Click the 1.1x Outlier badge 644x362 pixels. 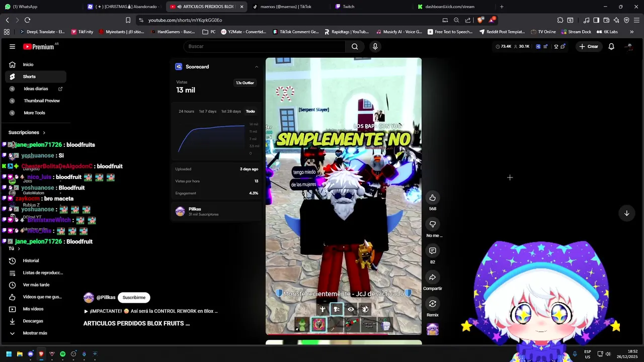point(245,82)
